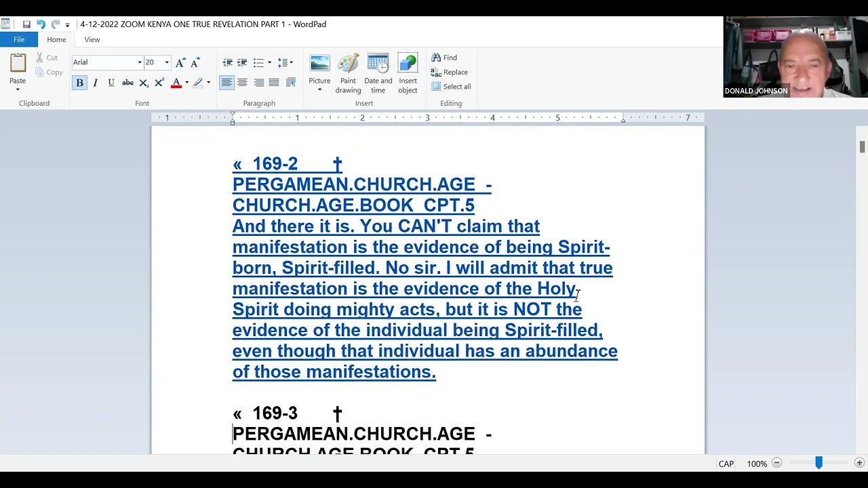Grow the font size
Image resolution: width=868 pixels, height=488 pixels.
pyautogui.click(x=180, y=62)
